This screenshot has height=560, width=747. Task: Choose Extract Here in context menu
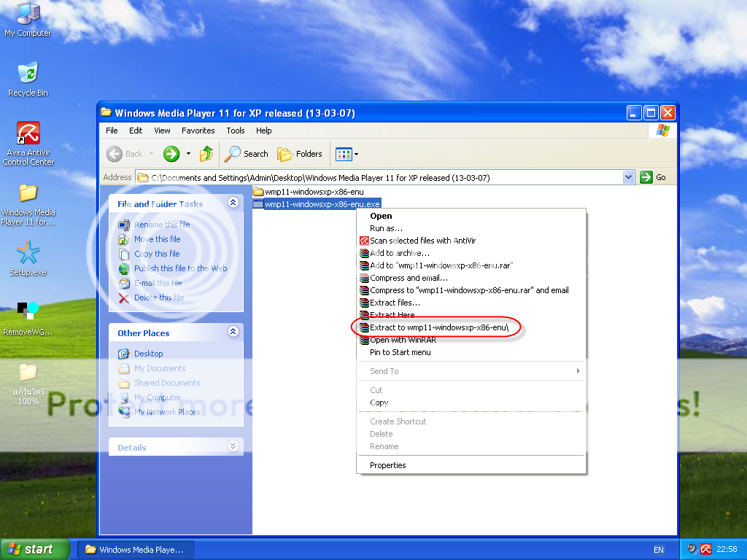click(471, 315)
